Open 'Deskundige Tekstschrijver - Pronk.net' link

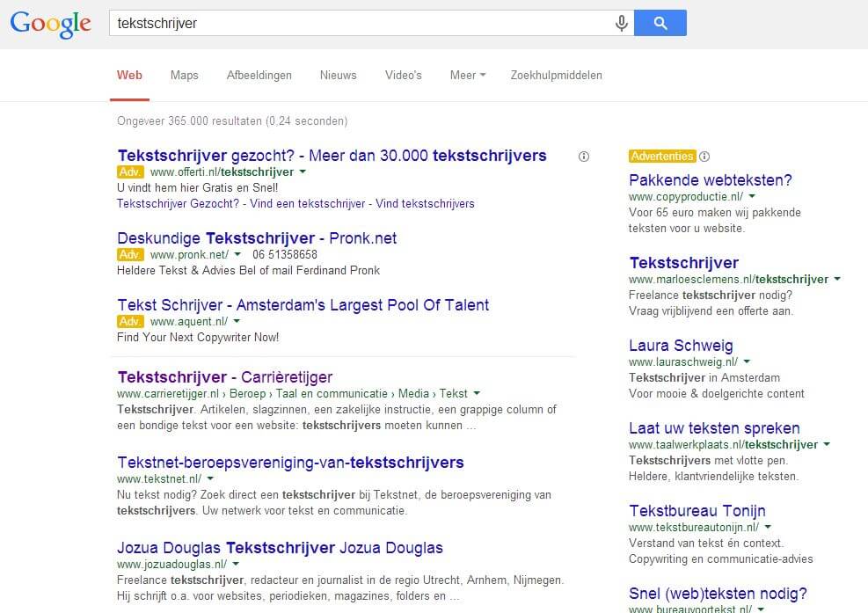[x=257, y=238]
